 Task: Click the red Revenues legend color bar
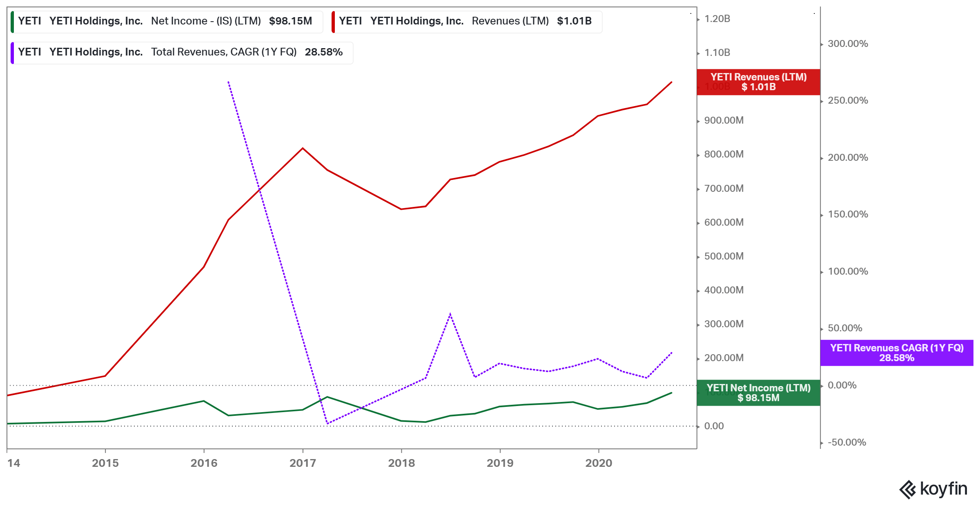pyautogui.click(x=333, y=22)
